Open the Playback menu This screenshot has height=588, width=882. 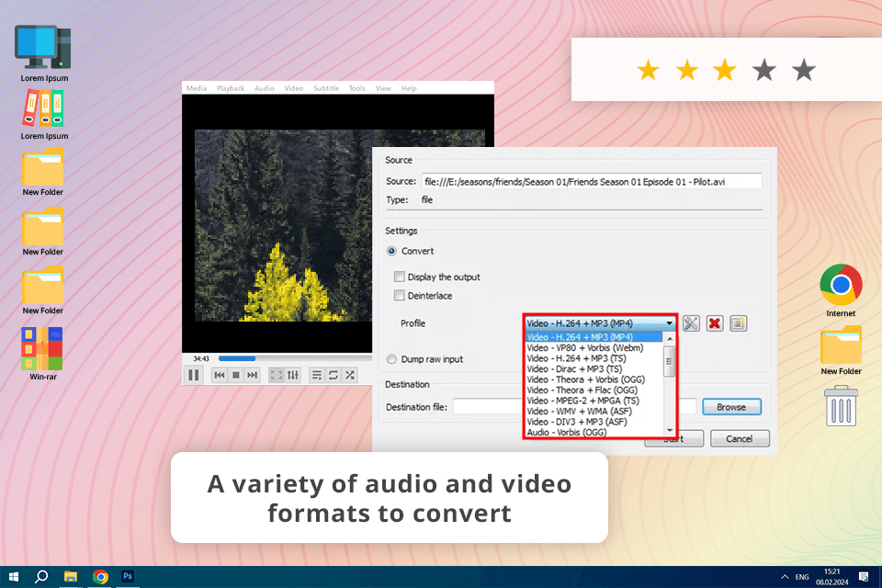(x=231, y=88)
